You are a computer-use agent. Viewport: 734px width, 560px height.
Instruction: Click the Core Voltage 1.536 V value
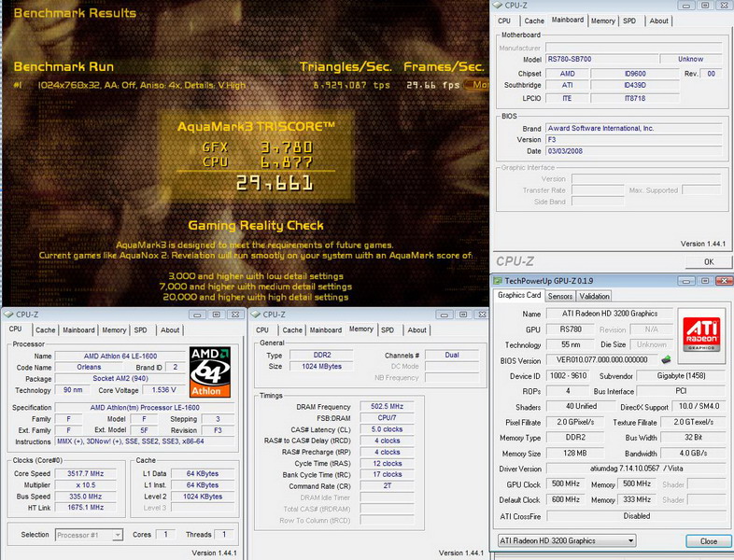pyautogui.click(x=163, y=390)
